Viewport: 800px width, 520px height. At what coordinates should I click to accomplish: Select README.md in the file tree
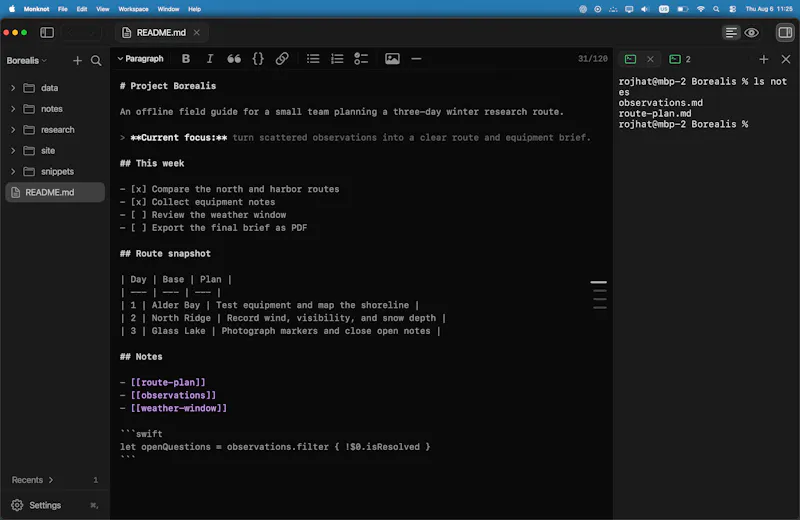pos(55,192)
